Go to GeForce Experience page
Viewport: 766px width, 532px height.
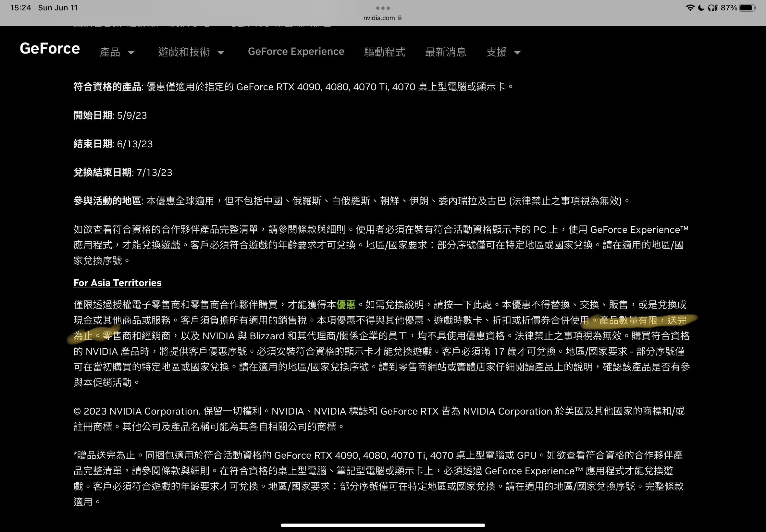296,51
